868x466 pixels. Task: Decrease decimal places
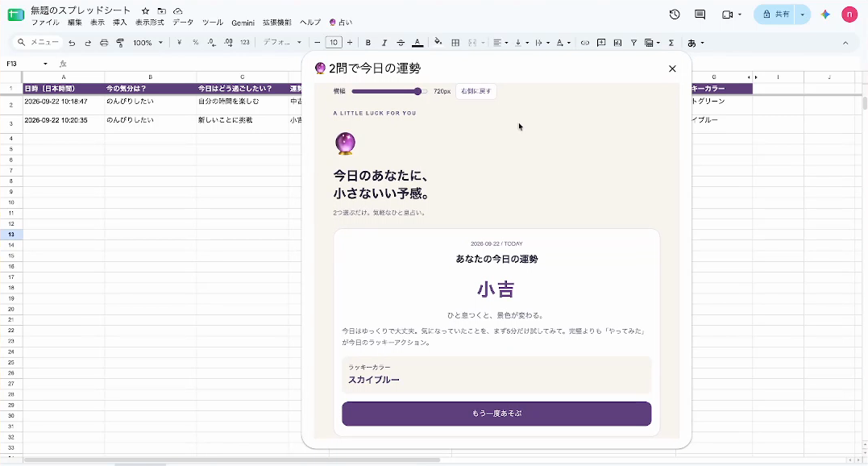pyautogui.click(x=211, y=43)
